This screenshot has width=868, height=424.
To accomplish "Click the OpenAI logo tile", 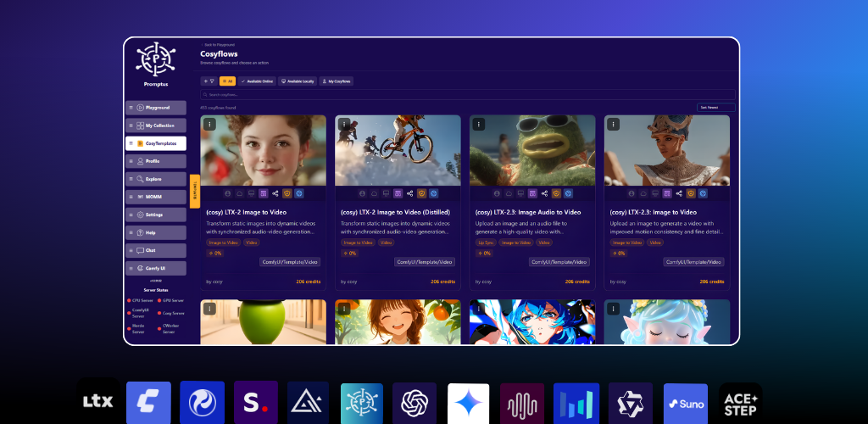I will pyautogui.click(x=415, y=404).
